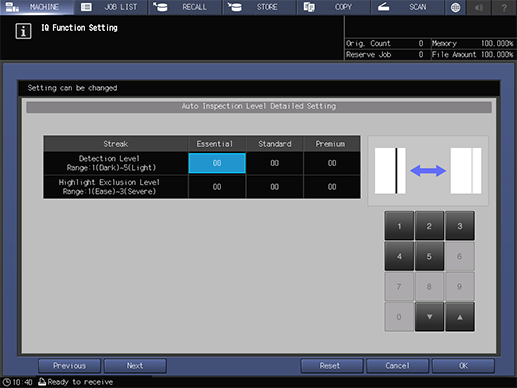Image resolution: width=517 pixels, height=388 pixels.
Task: Switch to the JOB LIST tab
Action: [111, 7]
